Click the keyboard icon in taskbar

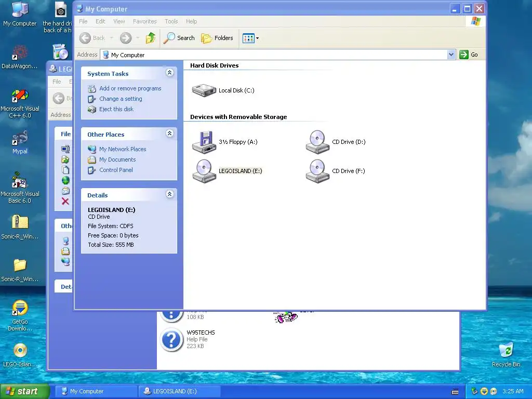[455, 392]
